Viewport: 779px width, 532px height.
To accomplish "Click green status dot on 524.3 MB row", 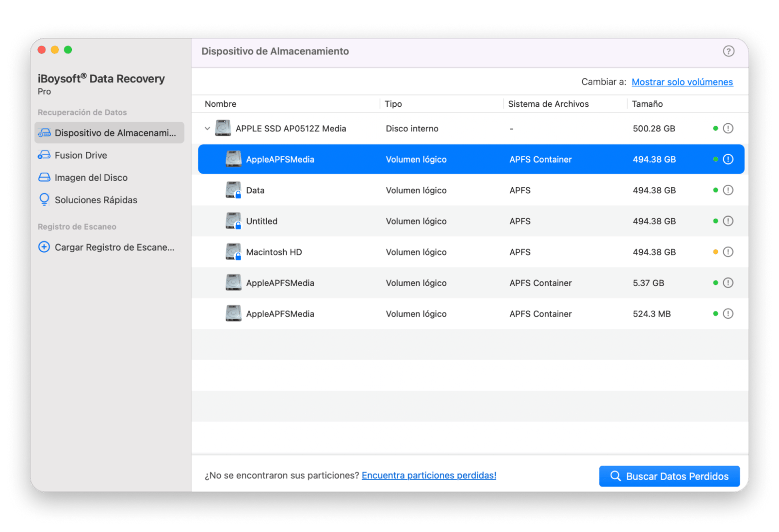I will tap(715, 314).
